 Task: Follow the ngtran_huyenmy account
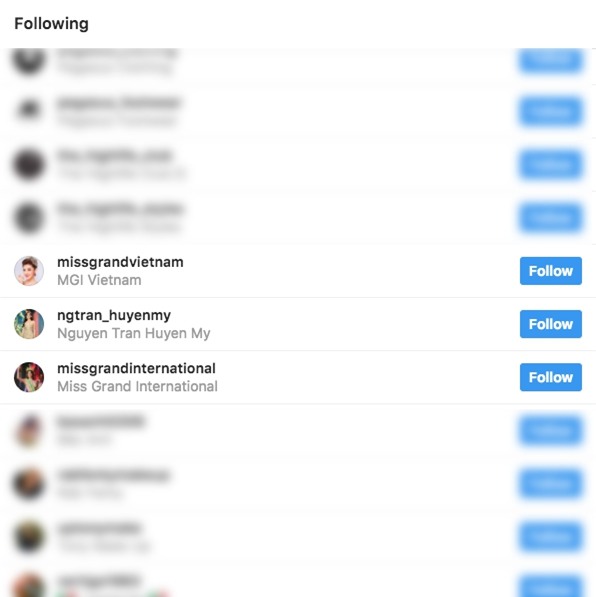click(x=551, y=324)
